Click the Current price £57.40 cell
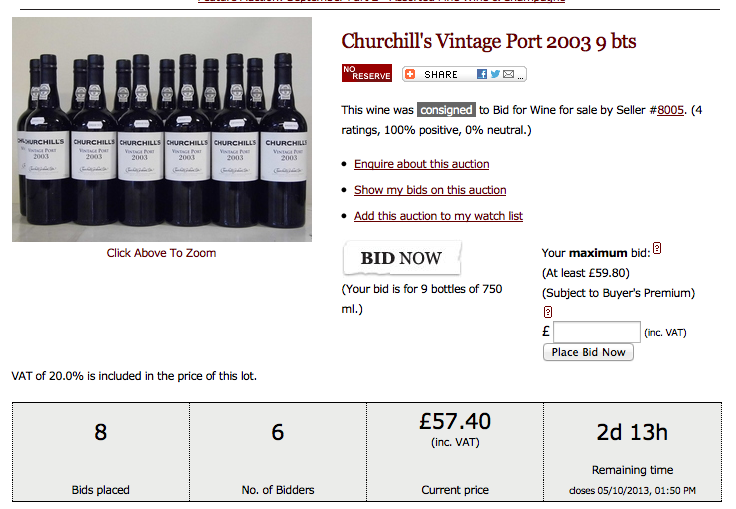 [x=455, y=451]
